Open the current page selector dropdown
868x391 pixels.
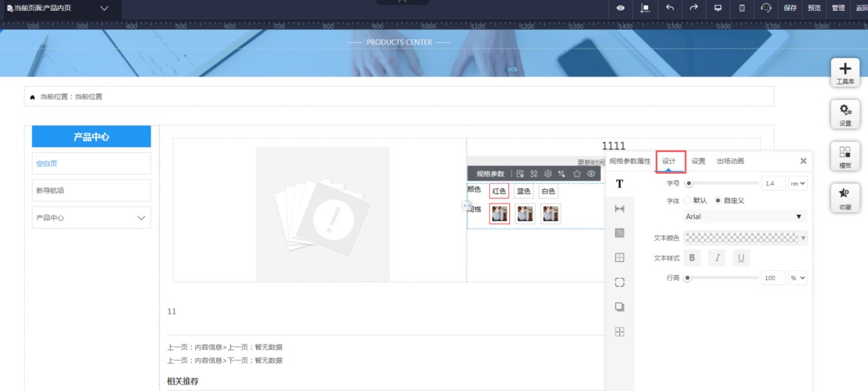[104, 8]
